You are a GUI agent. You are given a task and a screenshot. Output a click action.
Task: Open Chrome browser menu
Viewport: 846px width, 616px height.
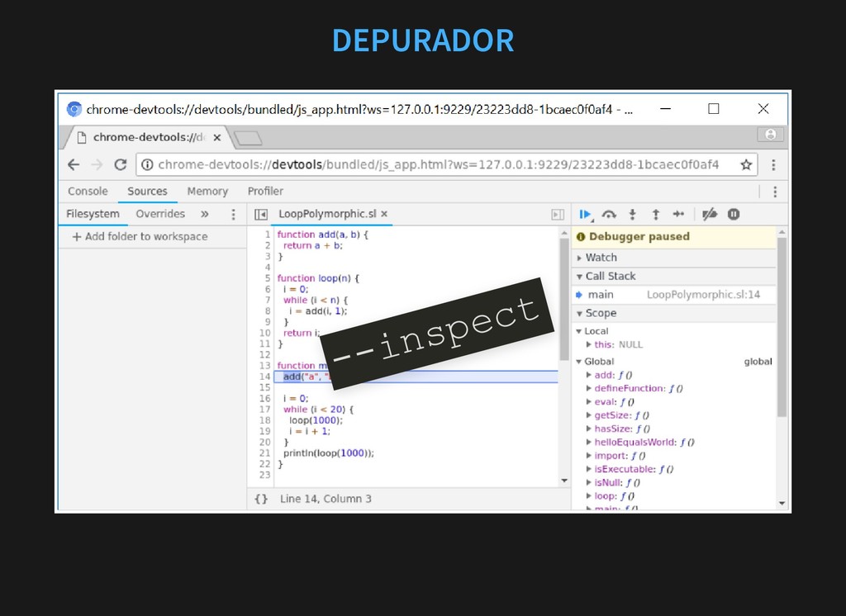pyautogui.click(x=773, y=164)
